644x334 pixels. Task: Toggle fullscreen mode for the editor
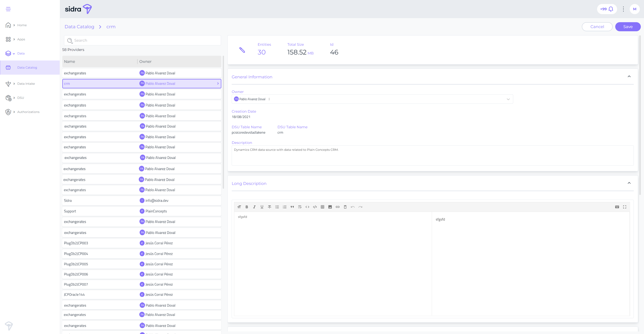point(624,207)
